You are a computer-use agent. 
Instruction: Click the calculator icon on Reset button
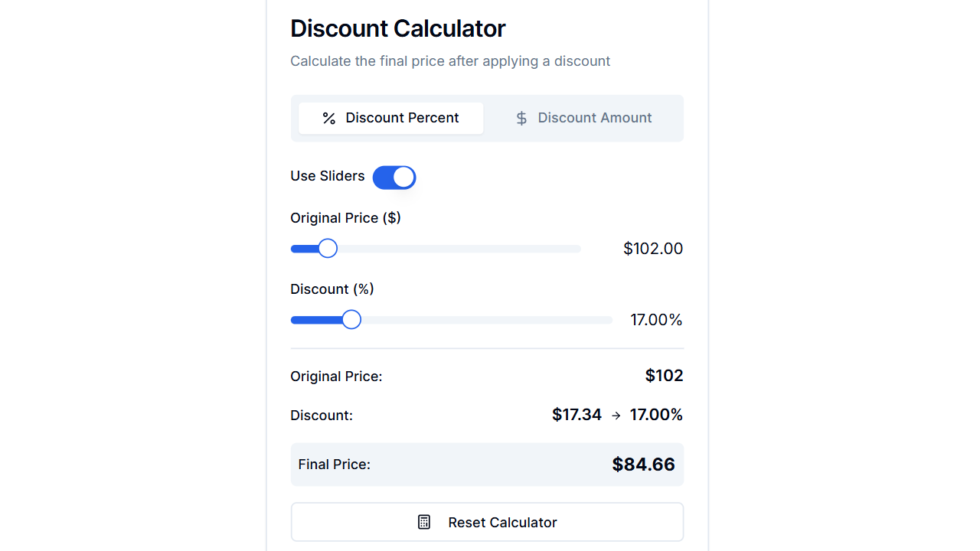(x=424, y=522)
